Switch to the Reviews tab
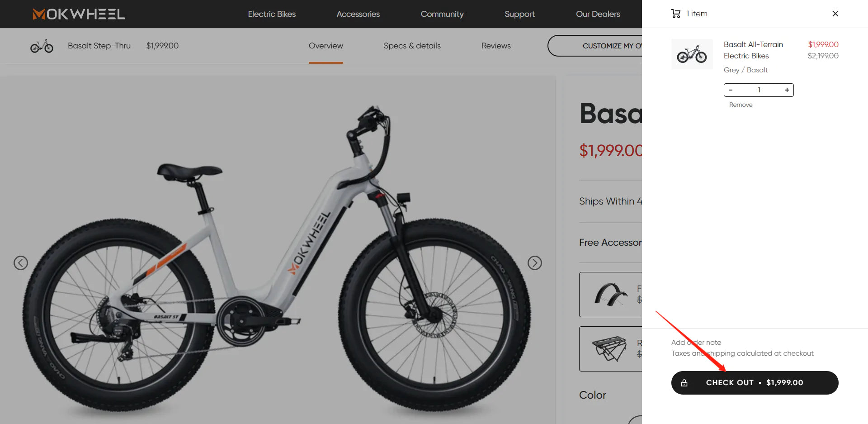Screen dimensions: 868x424 496,46
